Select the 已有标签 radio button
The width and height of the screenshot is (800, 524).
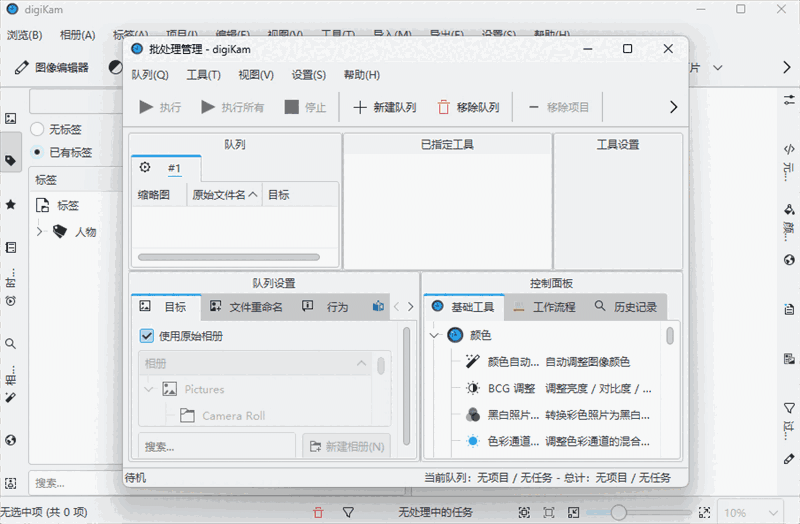[37, 152]
